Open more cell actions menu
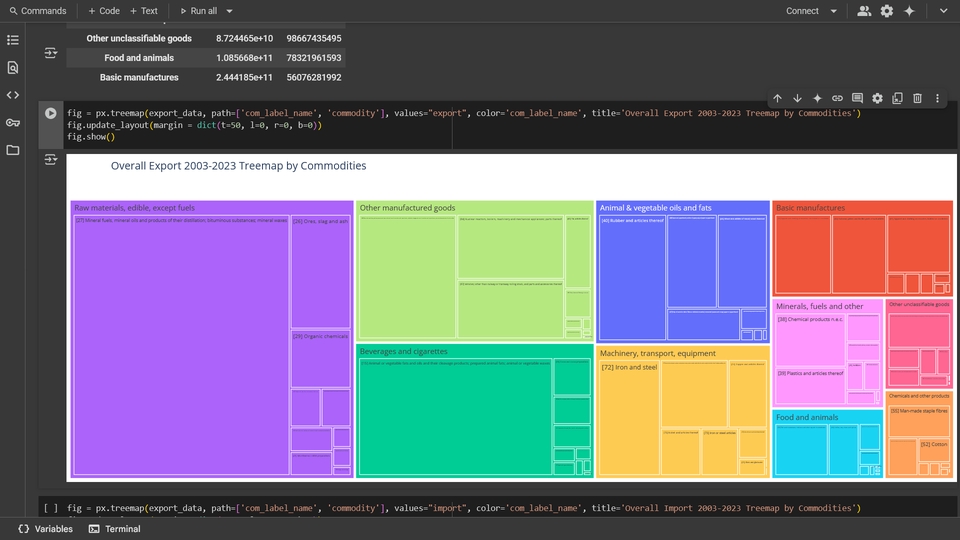This screenshot has height=540, width=960. pos(937,98)
